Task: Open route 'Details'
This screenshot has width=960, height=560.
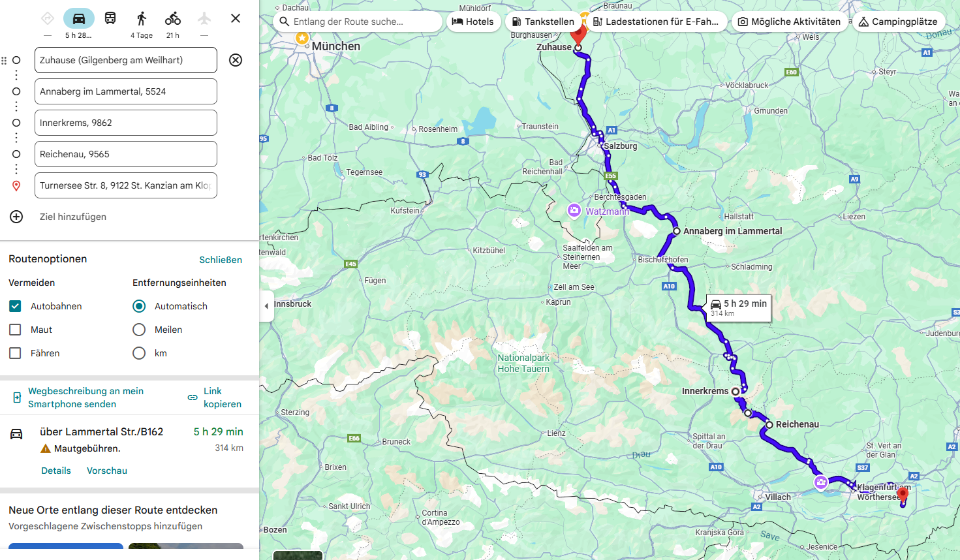Action: [56, 471]
